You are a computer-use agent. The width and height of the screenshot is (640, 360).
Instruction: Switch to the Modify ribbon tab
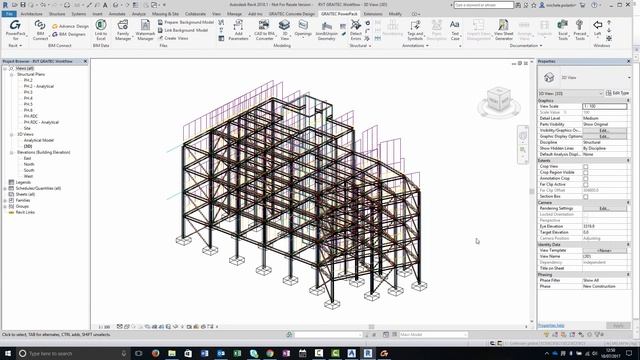pos(395,14)
